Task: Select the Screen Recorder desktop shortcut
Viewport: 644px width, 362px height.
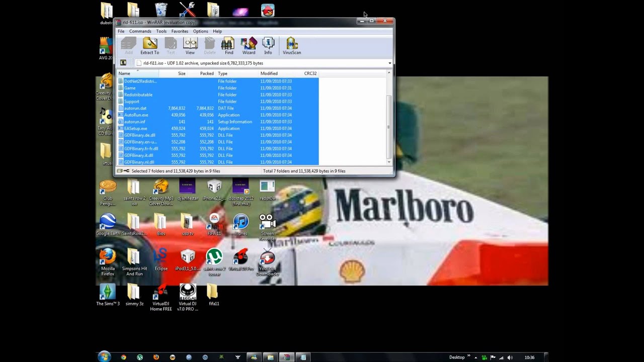Action: coord(267,227)
